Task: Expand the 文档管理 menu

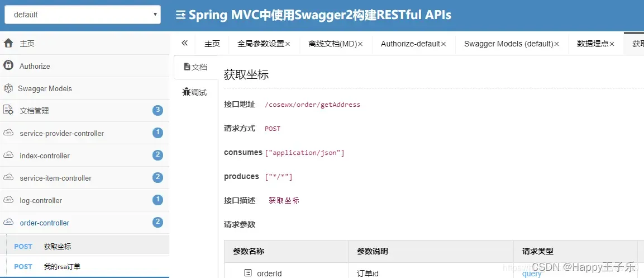Action: pyautogui.click(x=84, y=111)
